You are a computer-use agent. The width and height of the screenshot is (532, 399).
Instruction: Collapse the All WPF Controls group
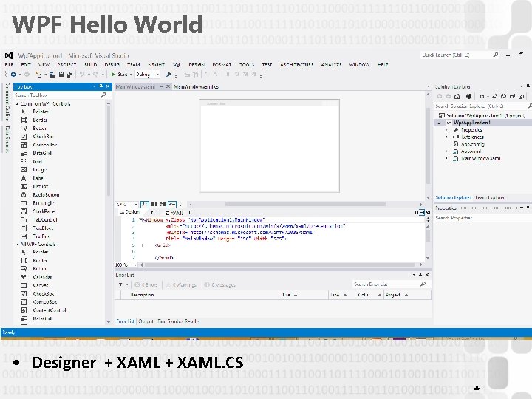point(17,245)
